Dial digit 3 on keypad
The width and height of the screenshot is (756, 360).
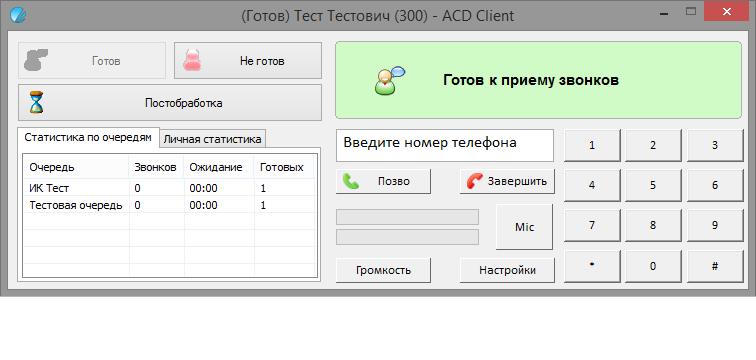[x=715, y=146]
